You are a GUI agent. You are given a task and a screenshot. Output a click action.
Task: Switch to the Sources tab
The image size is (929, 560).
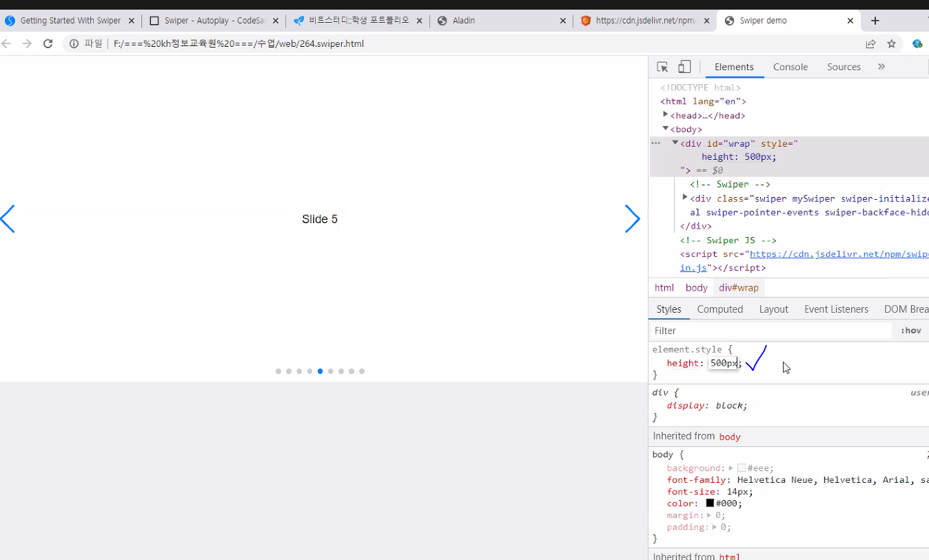[x=844, y=67]
